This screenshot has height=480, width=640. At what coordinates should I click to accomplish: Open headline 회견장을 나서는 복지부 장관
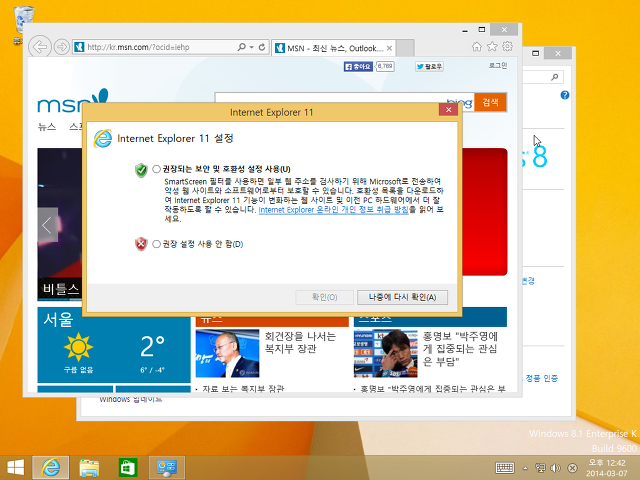(x=300, y=342)
